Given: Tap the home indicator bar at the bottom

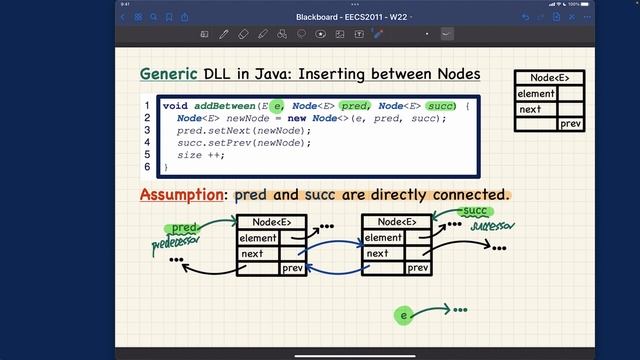Looking at the screenshot, I should 355,356.
